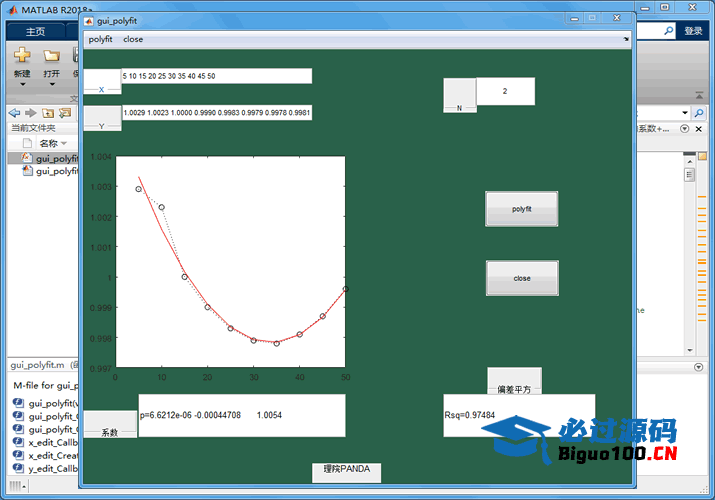
Task: Click the up-one-folder icon
Action: [x=48, y=113]
